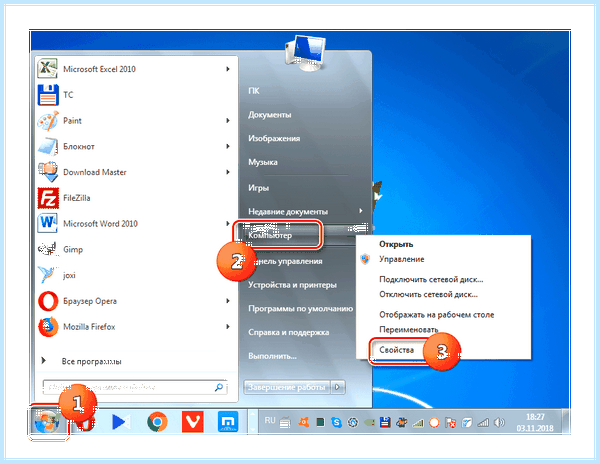
Task: Expand Microsoft Excel 2010 jump list arrow
Action: pos(228,69)
